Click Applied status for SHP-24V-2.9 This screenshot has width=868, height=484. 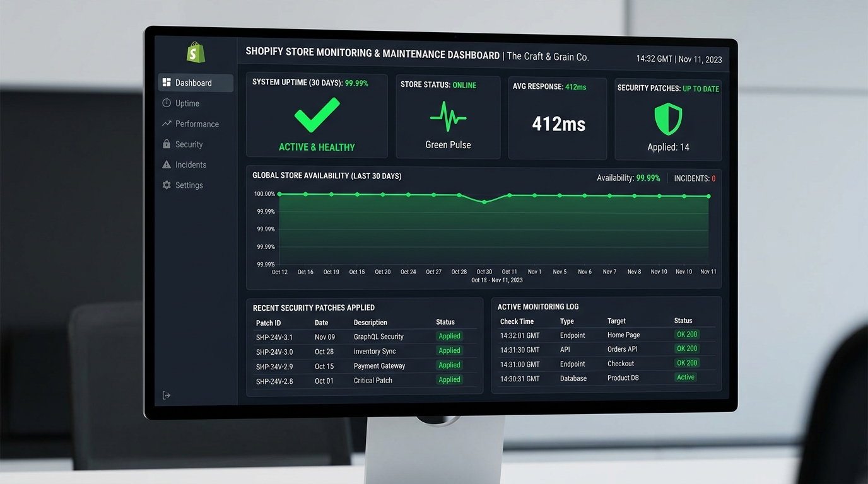[x=450, y=366]
